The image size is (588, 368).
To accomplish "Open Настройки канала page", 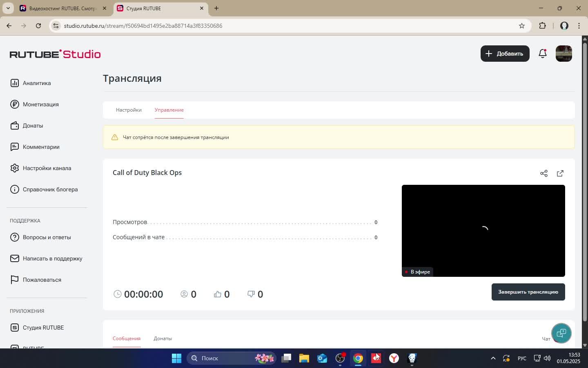I will (47, 168).
